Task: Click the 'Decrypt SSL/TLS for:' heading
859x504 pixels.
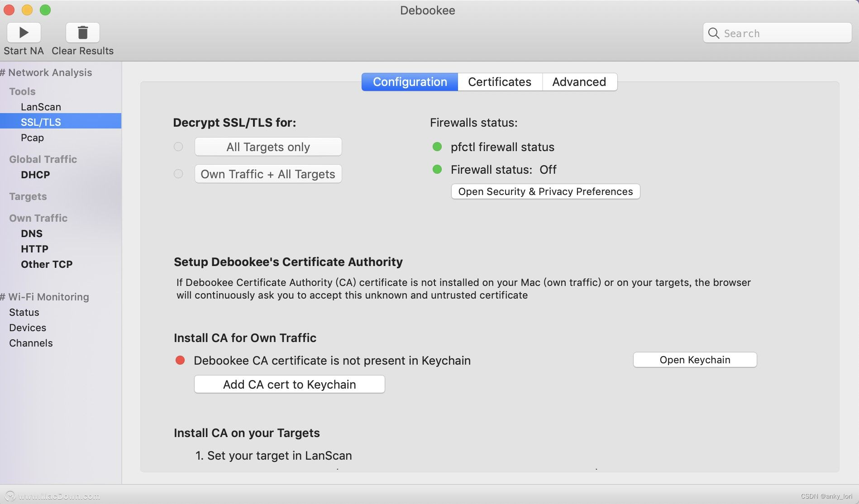Action: (234, 123)
